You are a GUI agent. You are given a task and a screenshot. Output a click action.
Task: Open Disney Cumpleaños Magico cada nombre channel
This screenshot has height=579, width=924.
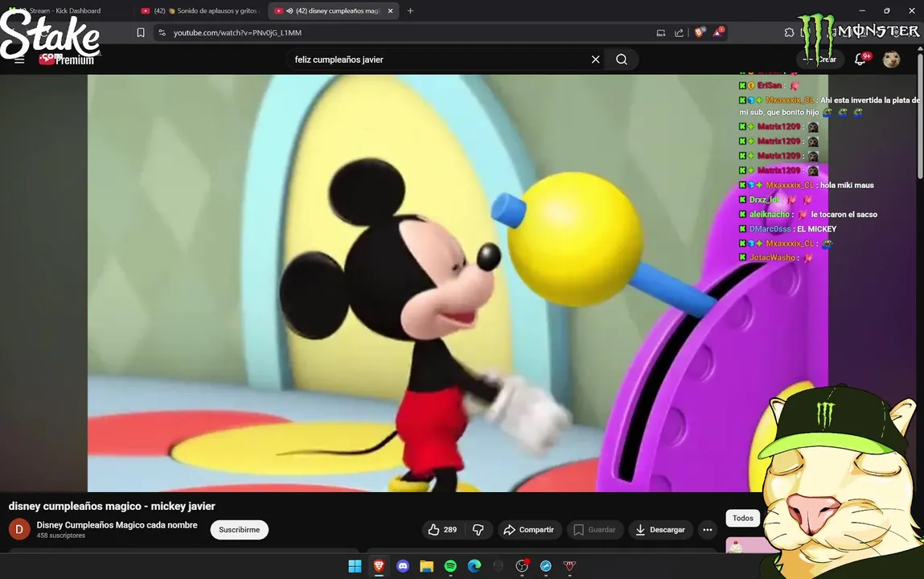point(117,525)
